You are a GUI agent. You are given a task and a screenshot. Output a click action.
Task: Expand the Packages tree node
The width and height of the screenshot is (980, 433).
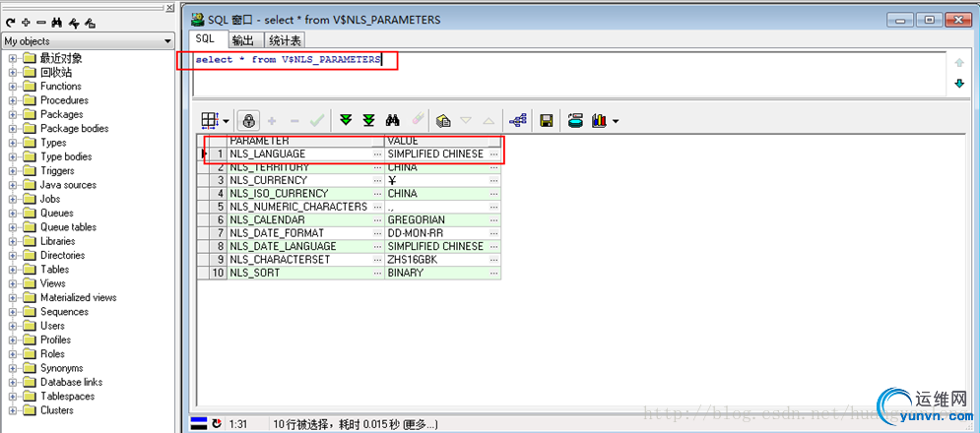[13, 115]
